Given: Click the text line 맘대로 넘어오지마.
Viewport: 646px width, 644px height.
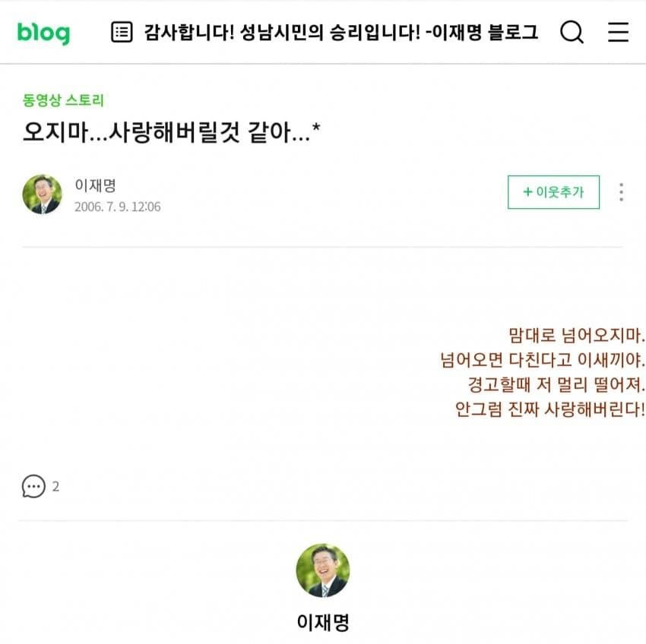Looking at the screenshot, I should click(576, 335).
